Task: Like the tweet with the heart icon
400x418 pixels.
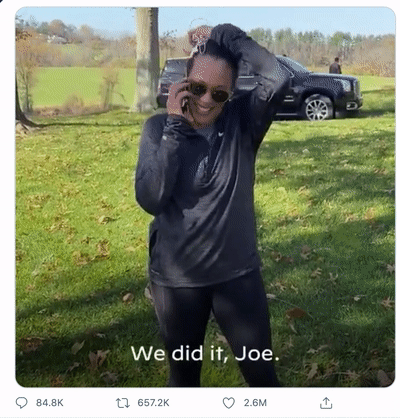Action: coord(229,403)
